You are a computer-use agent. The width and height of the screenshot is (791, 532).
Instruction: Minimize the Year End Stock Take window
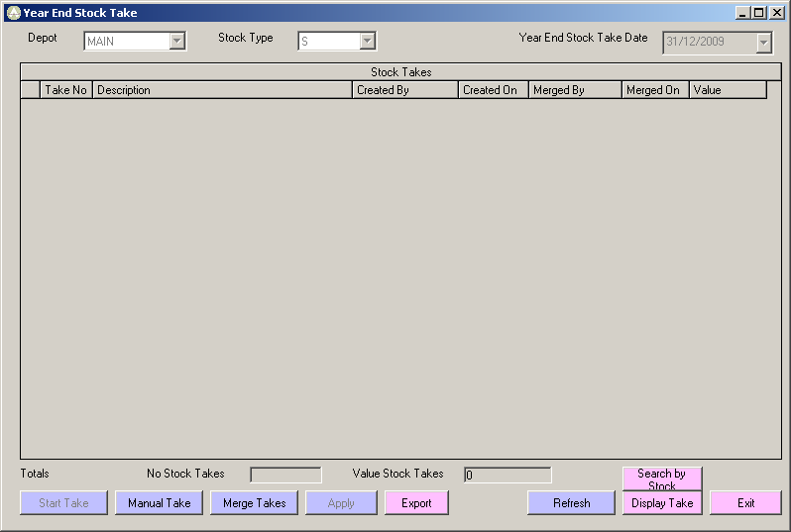[741, 13]
